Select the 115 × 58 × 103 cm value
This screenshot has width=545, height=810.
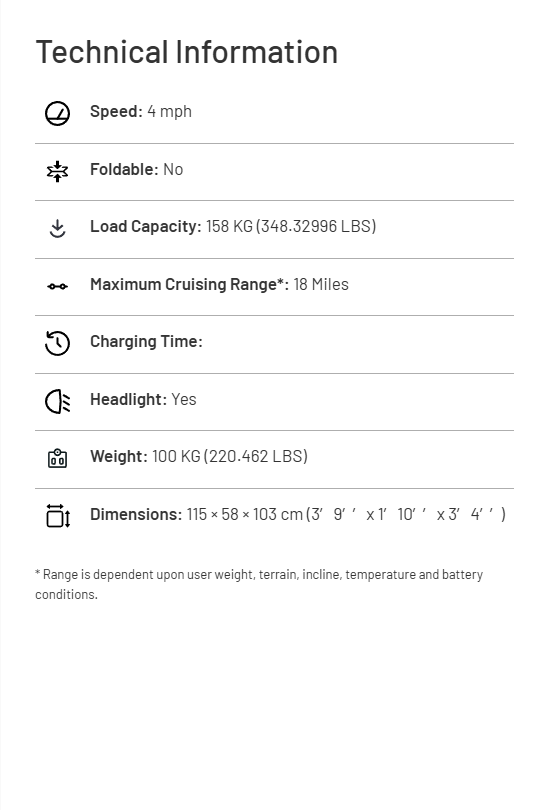244,515
